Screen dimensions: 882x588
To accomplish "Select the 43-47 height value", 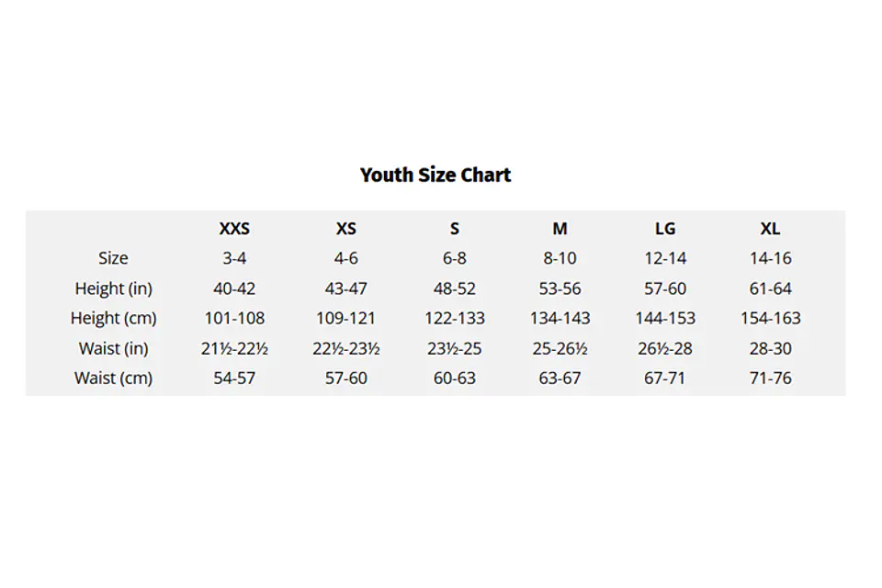I will click(346, 288).
